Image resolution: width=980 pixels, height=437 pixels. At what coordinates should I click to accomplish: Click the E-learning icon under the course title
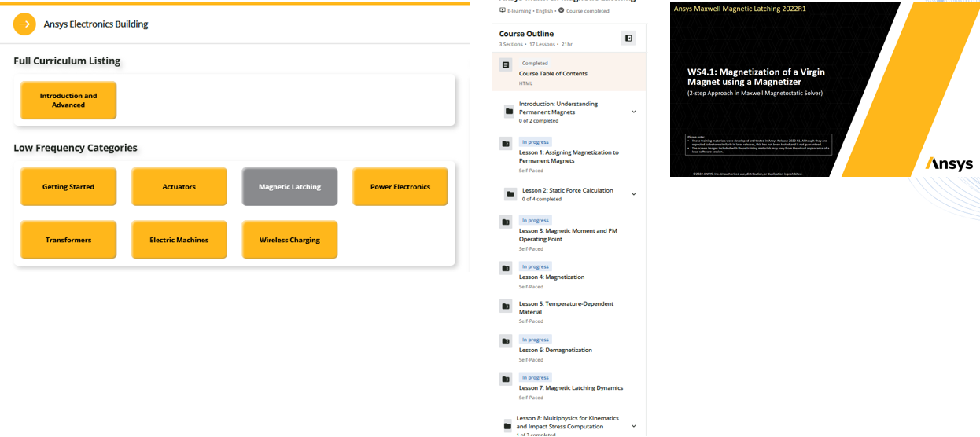pos(503,10)
